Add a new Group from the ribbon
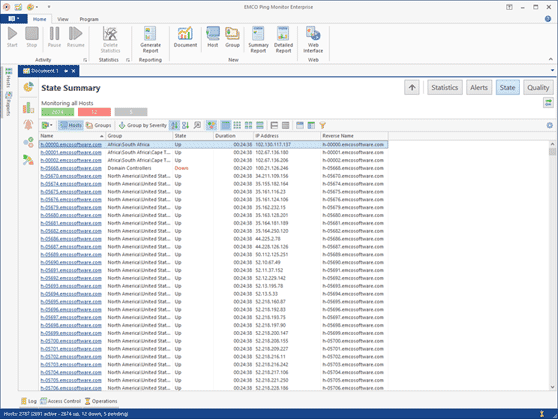 pyautogui.click(x=232, y=37)
